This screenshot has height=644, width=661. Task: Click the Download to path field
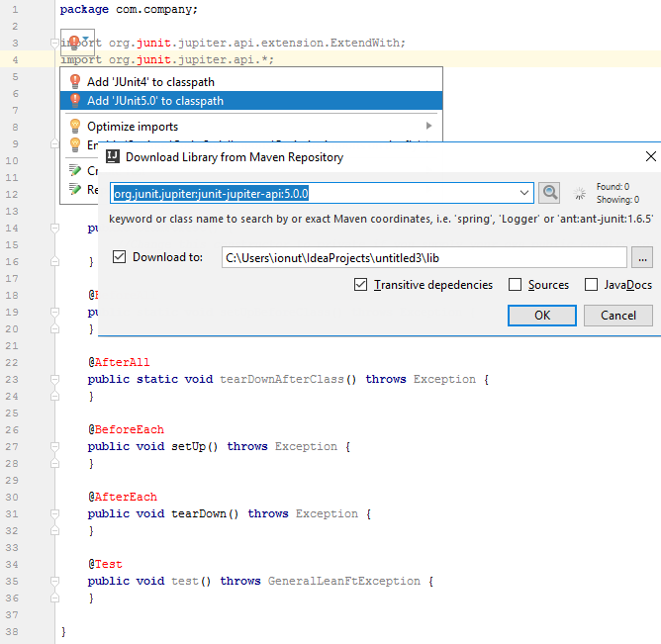pos(424,257)
